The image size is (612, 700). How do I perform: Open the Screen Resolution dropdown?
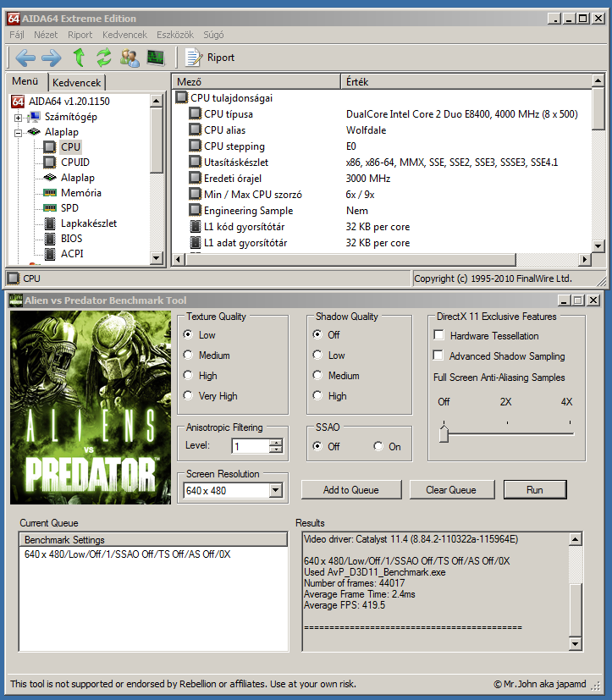pos(276,490)
